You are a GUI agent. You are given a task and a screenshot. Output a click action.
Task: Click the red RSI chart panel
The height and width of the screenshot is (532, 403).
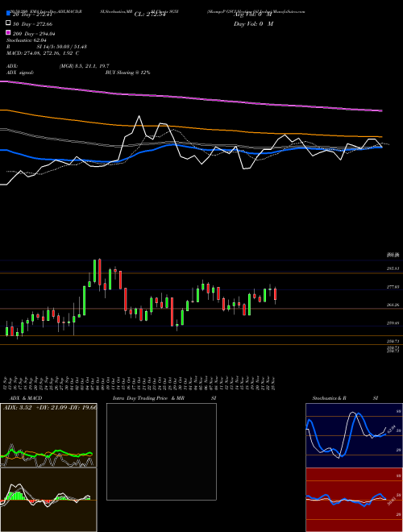point(354,500)
